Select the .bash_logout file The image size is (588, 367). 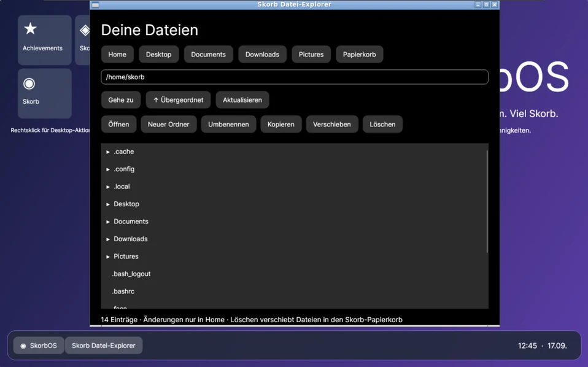point(131,274)
